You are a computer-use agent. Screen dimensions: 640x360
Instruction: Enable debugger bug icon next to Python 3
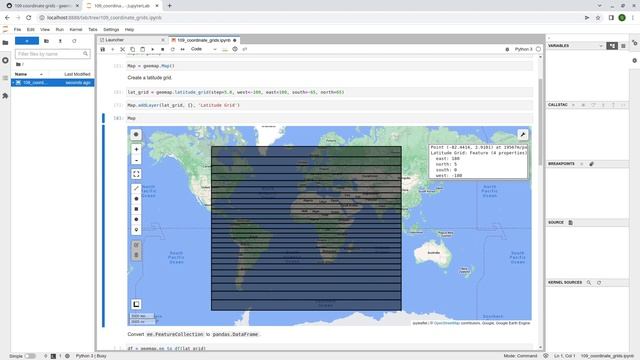(507, 49)
